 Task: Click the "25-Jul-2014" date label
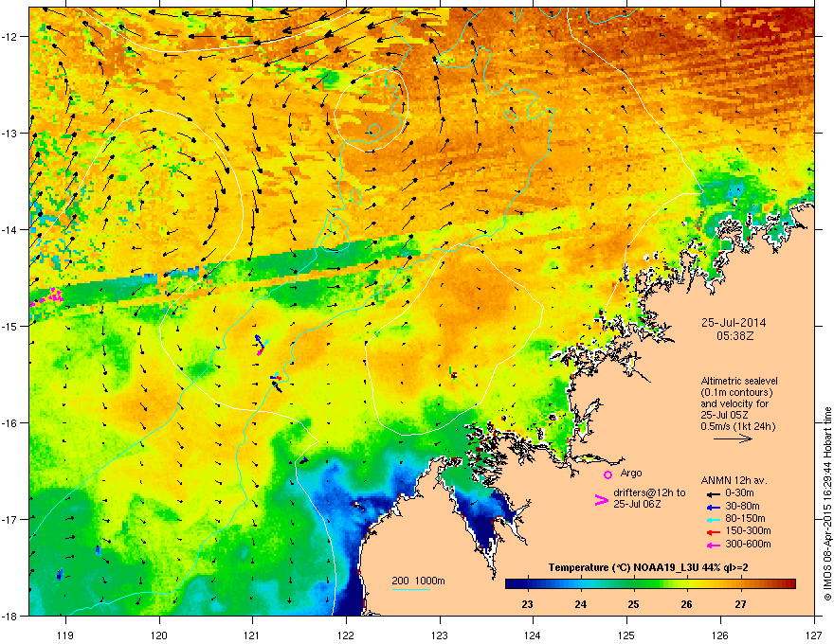(734, 323)
